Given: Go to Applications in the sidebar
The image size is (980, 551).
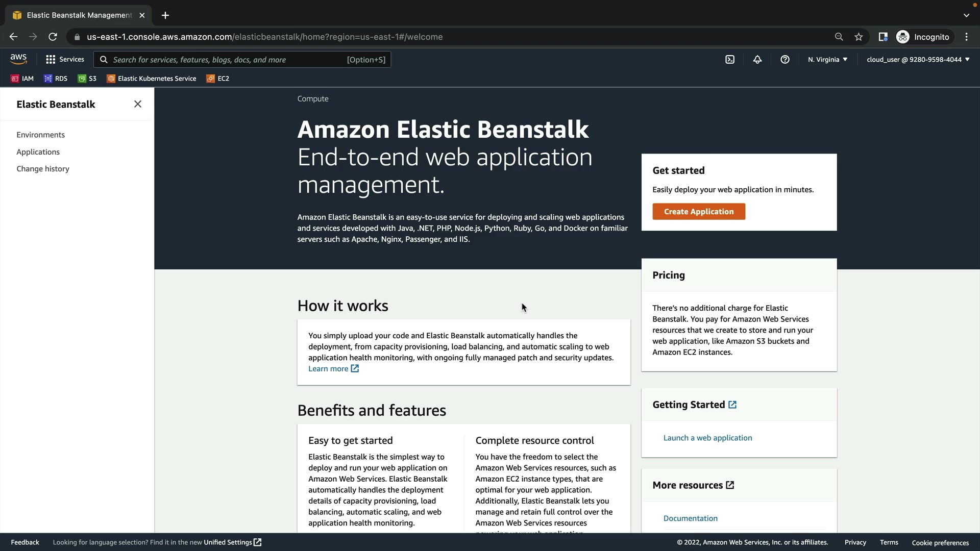Looking at the screenshot, I should [38, 152].
